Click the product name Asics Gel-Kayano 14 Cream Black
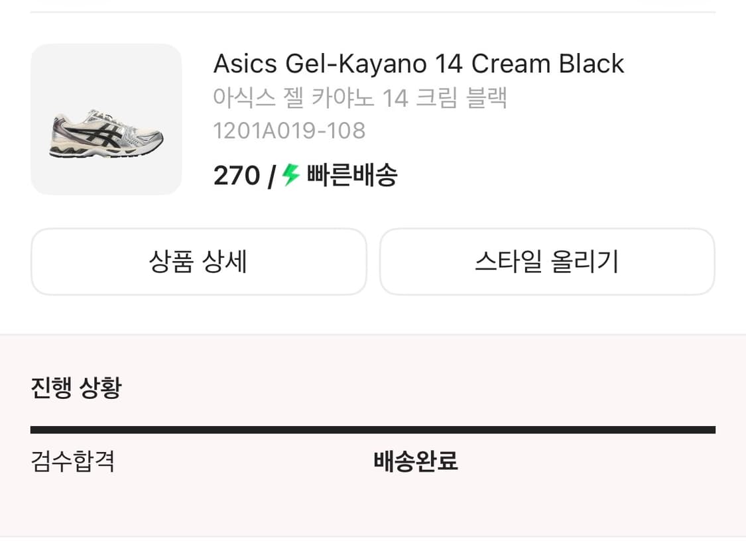The width and height of the screenshot is (746, 560). (418, 64)
